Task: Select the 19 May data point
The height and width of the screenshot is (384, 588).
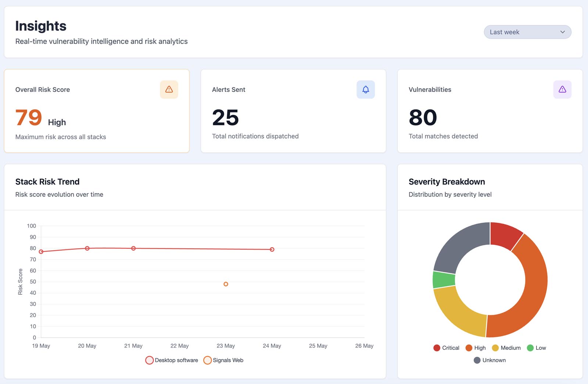Action: 41,252
